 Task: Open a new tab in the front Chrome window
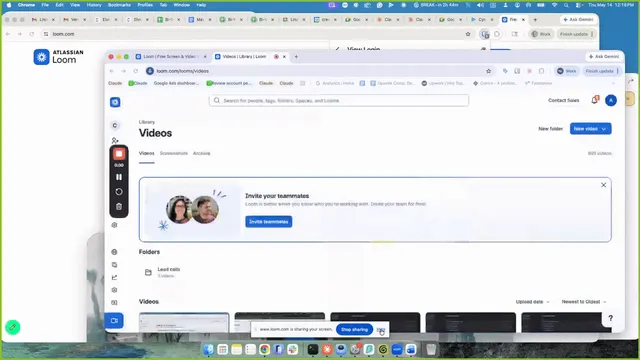coord(296,57)
